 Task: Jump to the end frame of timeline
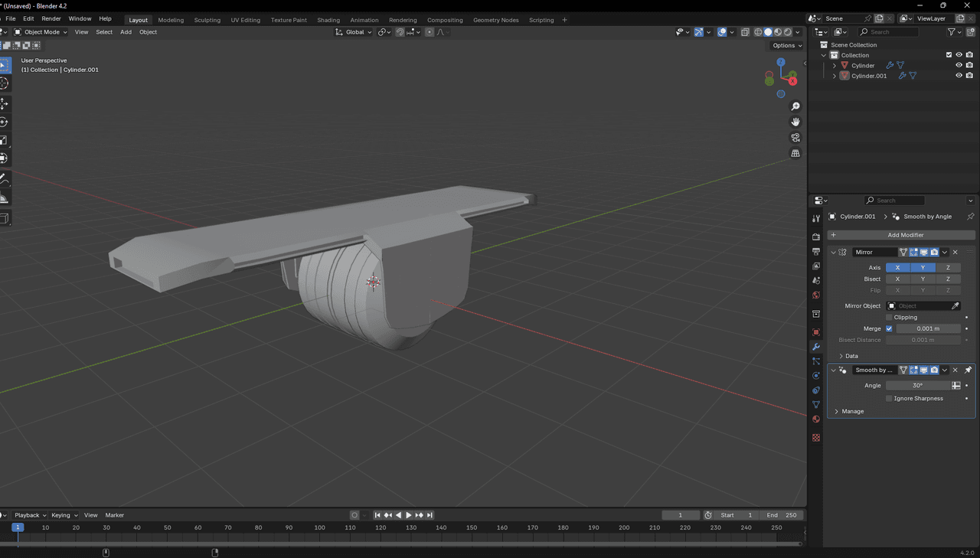[430, 515]
